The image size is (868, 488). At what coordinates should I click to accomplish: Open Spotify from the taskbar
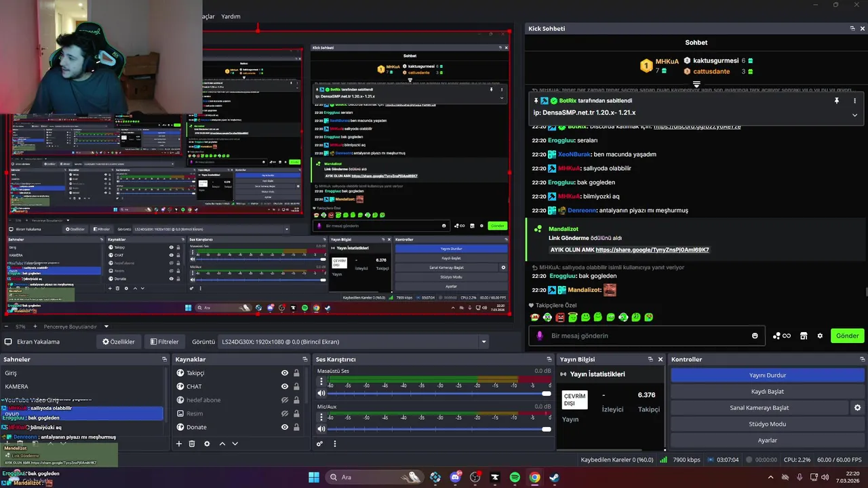(x=515, y=477)
